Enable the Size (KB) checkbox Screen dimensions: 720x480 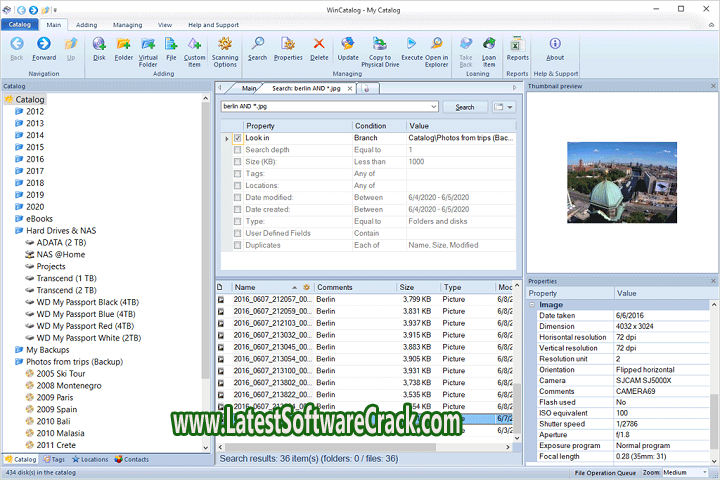(237, 162)
